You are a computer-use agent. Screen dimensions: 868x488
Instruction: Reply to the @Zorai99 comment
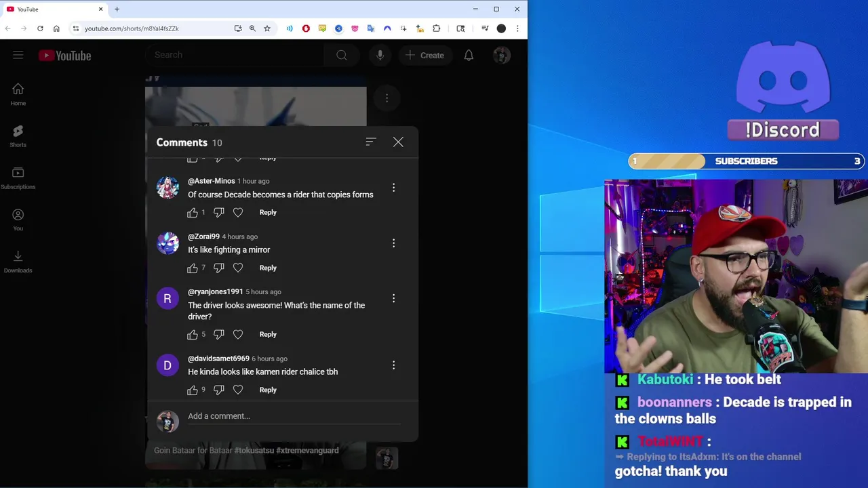click(268, 268)
